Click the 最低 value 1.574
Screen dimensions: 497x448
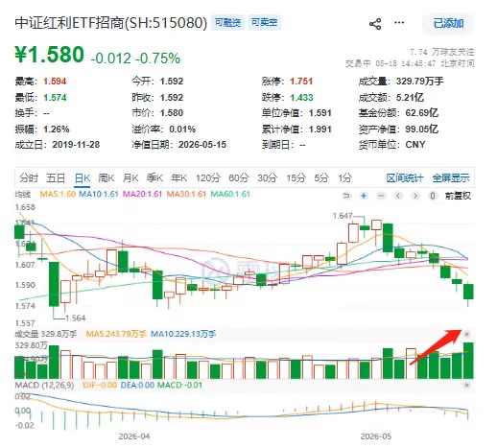[x=55, y=97]
